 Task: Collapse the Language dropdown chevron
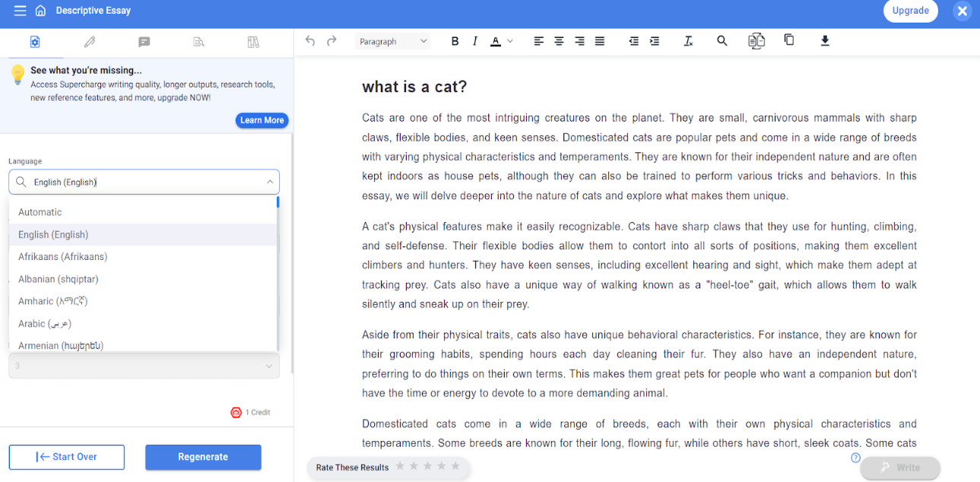click(x=270, y=182)
